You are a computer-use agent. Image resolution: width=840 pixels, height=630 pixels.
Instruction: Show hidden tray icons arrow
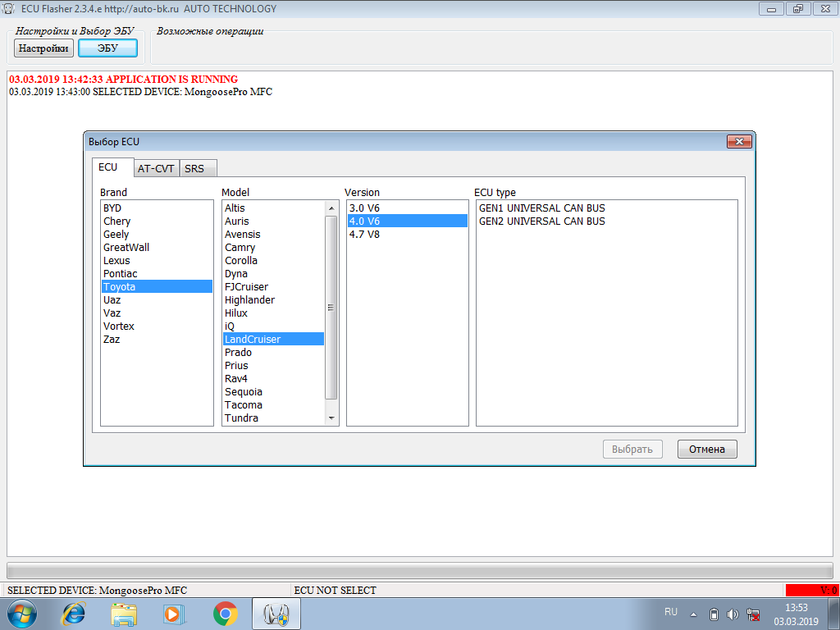pyautogui.click(x=693, y=614)
